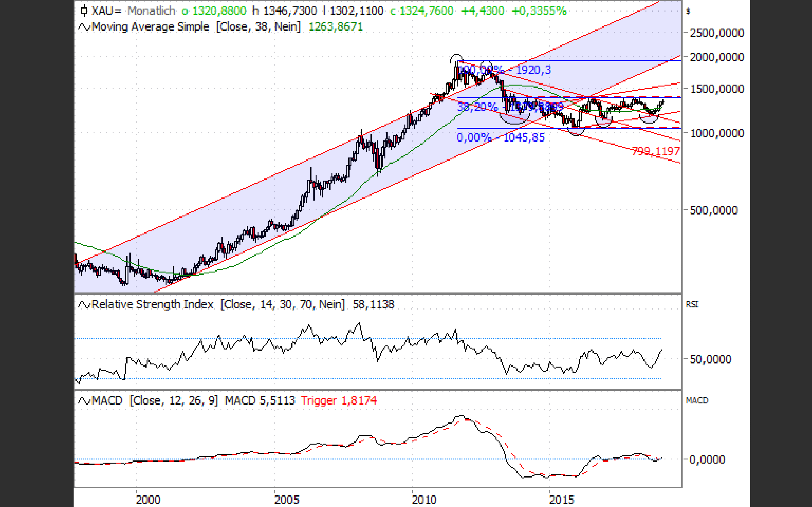The height and width of the screenshot is (507, 812).
Task: Click the RSI label on right axis
Action: pyautogui.click(x=692, y=305)
